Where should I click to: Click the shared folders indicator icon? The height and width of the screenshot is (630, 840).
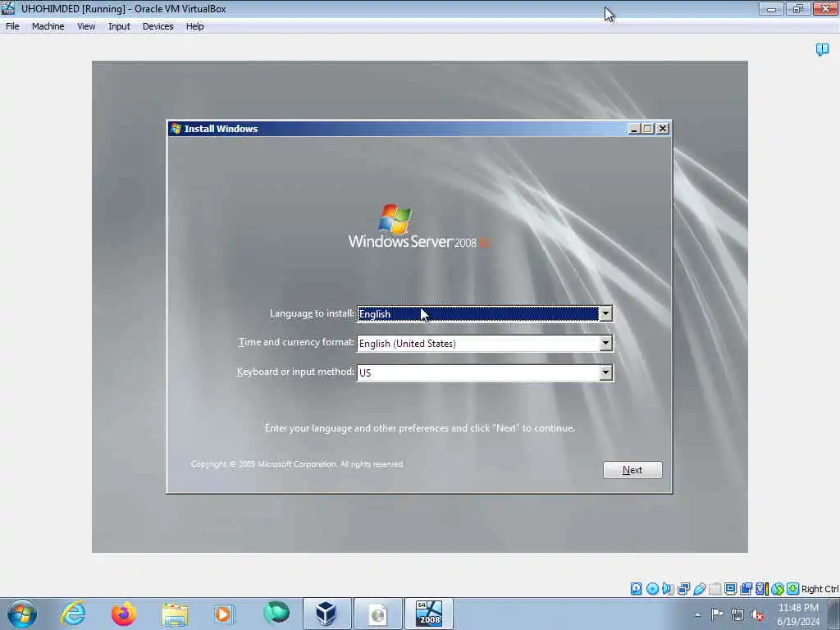tap(714, 589)
